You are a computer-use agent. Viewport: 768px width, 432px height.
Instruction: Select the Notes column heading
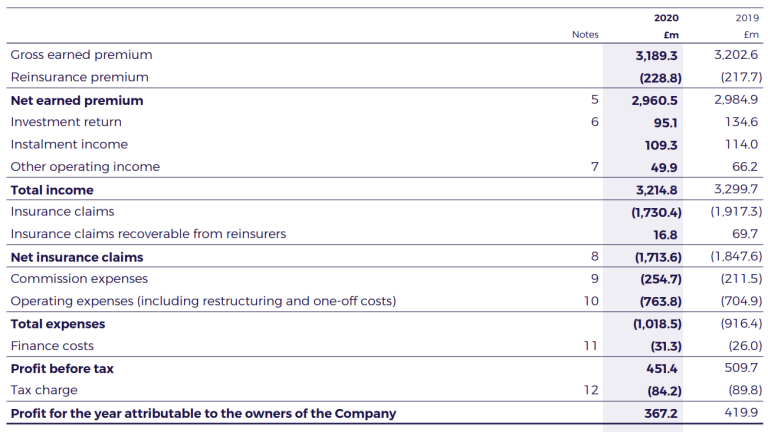click(585, 35)
